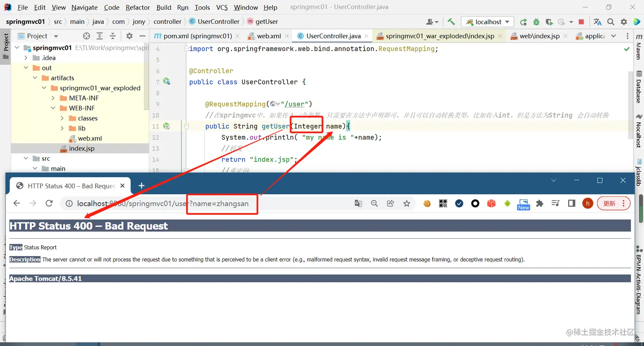Click gutter icon on line 11
The height and width of the screenshot is (346, 644).
pos(167,126)
